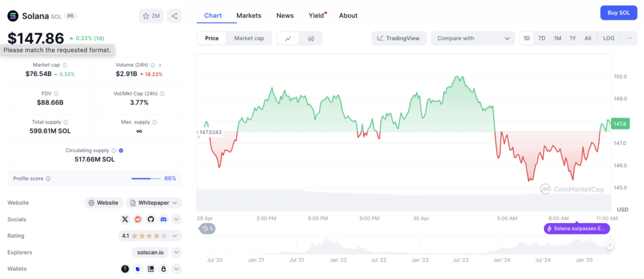The width and height of the screenshot is (644, 279).
Task: Click the $147.86 price text
Action: pos(36,38)
